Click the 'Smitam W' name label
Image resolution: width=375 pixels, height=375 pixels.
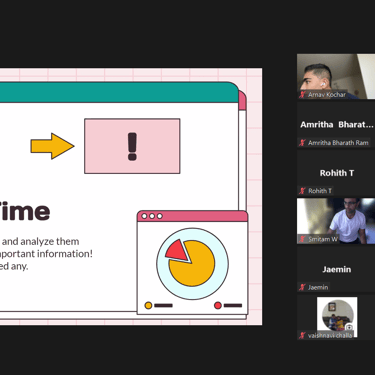(323, 239)
